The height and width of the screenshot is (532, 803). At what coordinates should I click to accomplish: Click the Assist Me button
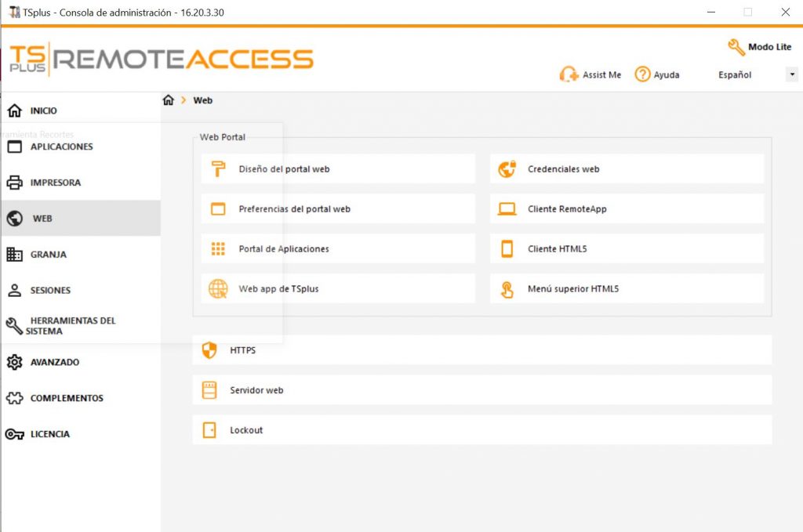590,74
